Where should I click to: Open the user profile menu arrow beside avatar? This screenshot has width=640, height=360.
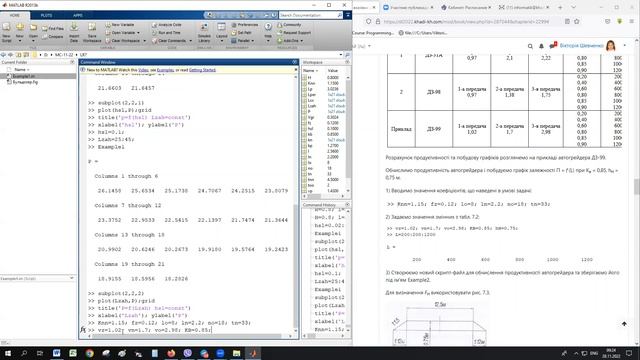coord(624,46)
